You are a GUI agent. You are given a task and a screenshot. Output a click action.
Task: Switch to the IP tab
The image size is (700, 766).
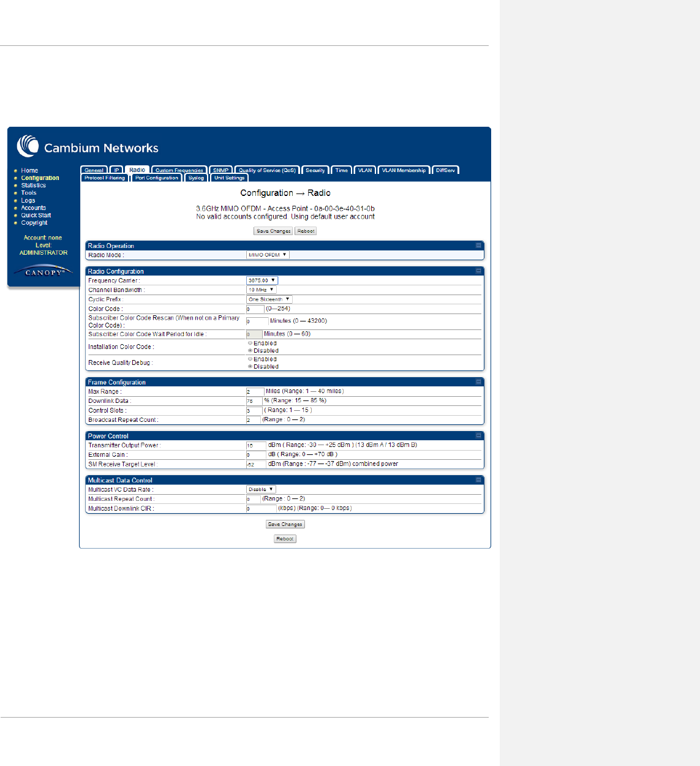(116, 170)
